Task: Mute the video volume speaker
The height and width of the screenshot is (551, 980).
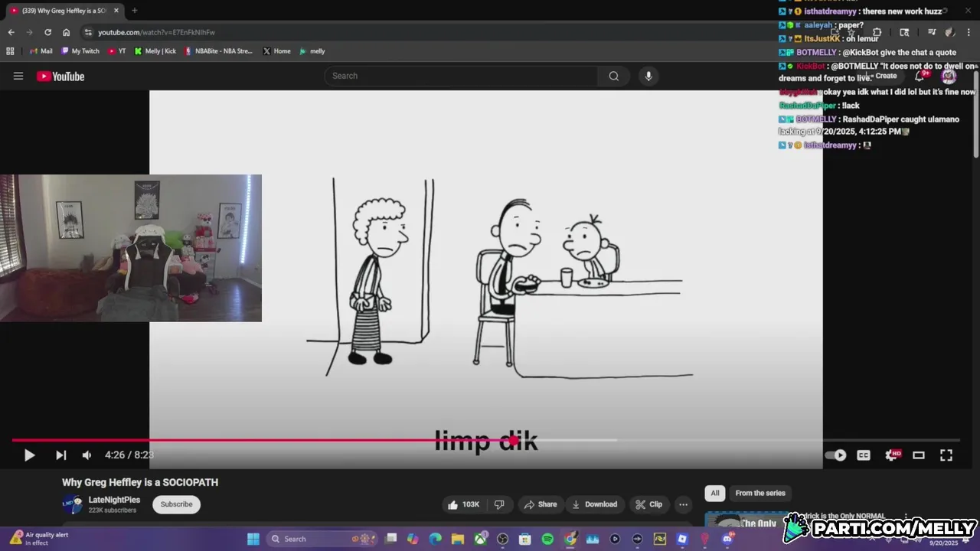Action: pyautogui.click(x=87, y=455)
